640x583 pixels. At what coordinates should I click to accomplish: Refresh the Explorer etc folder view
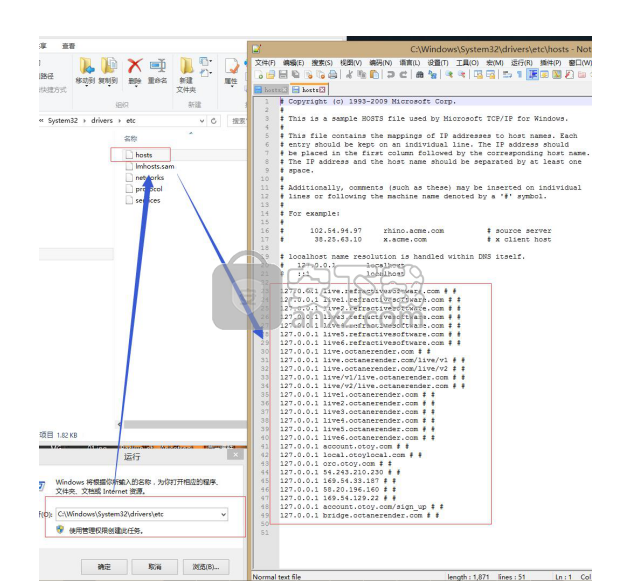click(213, 121)
